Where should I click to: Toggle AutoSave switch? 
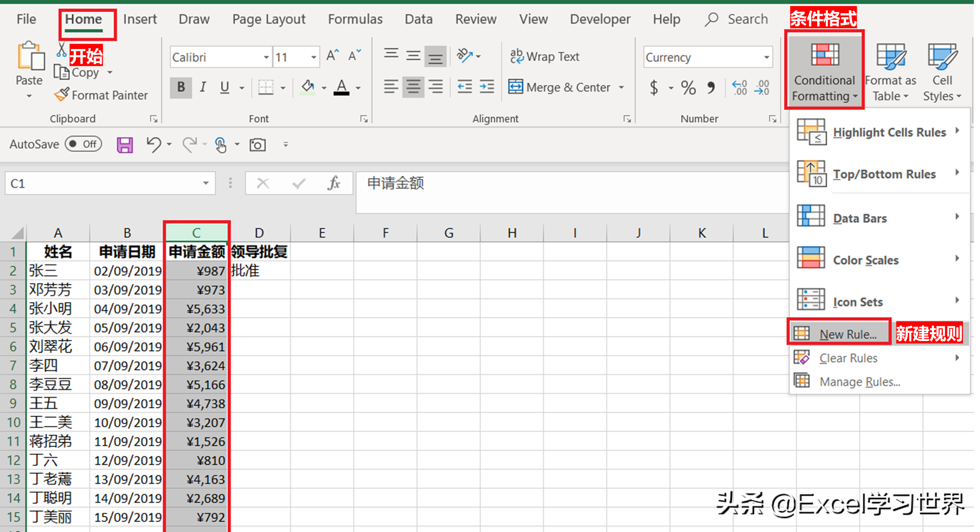83,144
